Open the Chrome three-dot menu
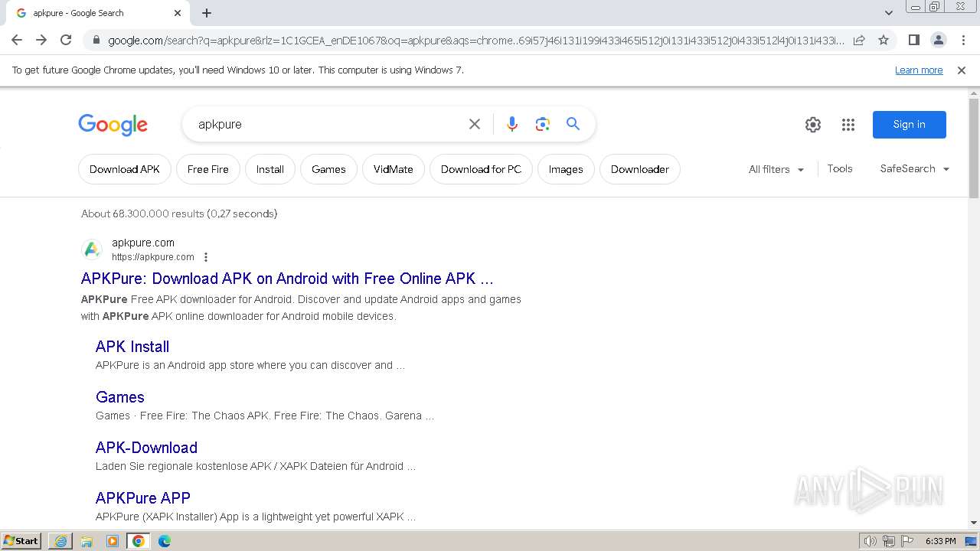This screenshot has height=551, width=980. click(962, 40)
